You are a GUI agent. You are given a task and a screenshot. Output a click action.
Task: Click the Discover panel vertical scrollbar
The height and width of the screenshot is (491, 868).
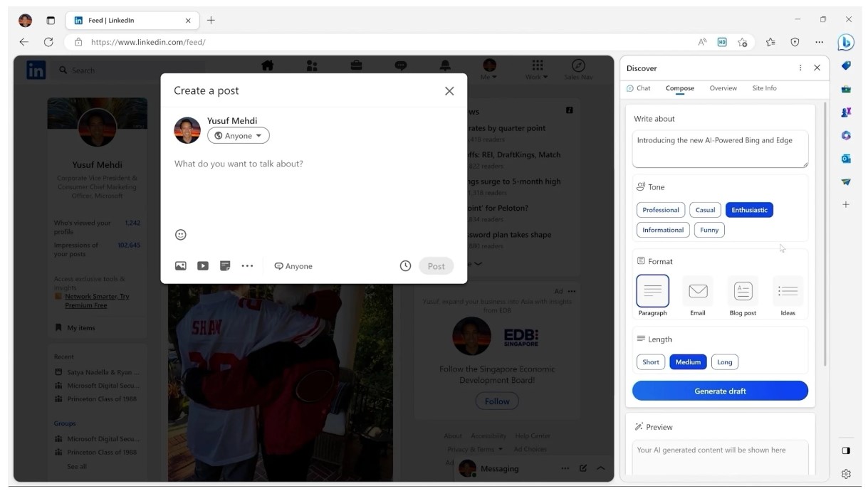point(825,235)
